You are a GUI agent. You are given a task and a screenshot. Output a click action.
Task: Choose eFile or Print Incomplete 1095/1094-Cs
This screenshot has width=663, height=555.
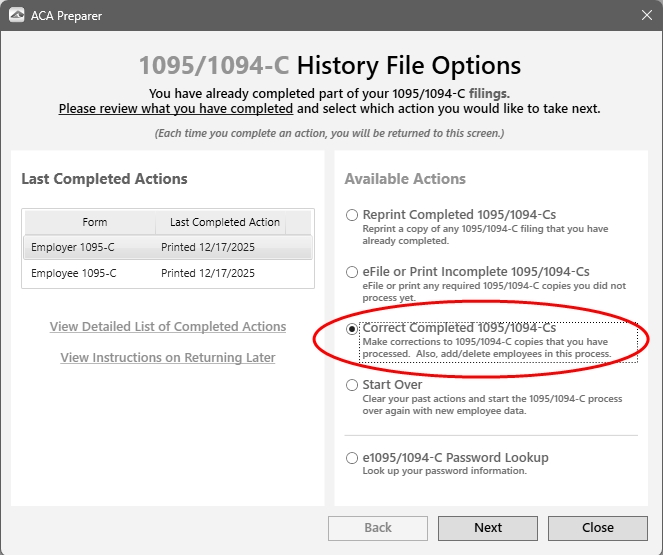352,272
